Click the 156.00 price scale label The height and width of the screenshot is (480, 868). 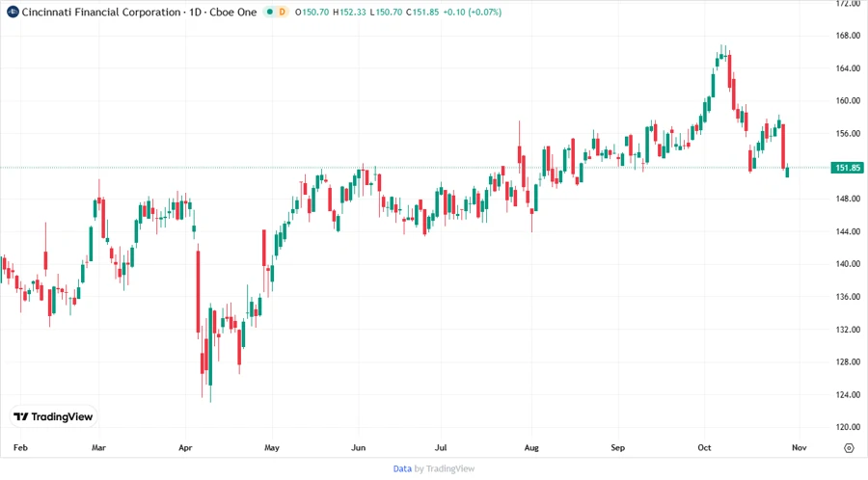(x=848, y=133)
